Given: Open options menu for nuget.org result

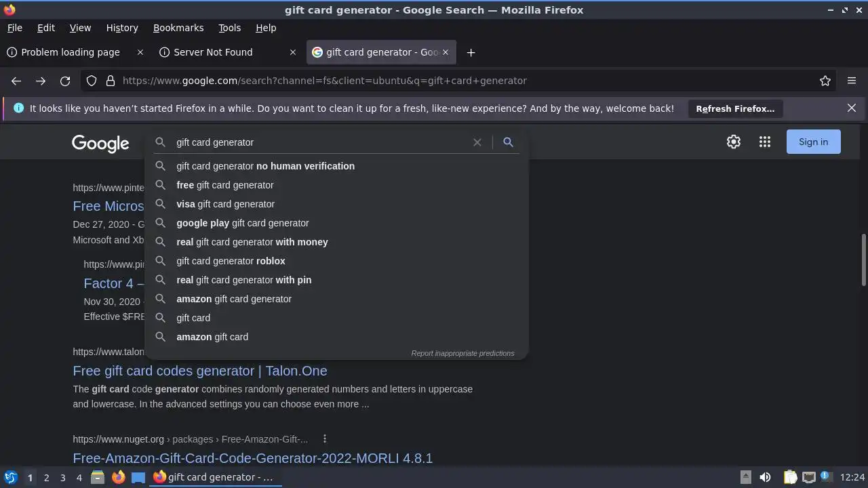Looking at the screenshot, I should point(325,439).
